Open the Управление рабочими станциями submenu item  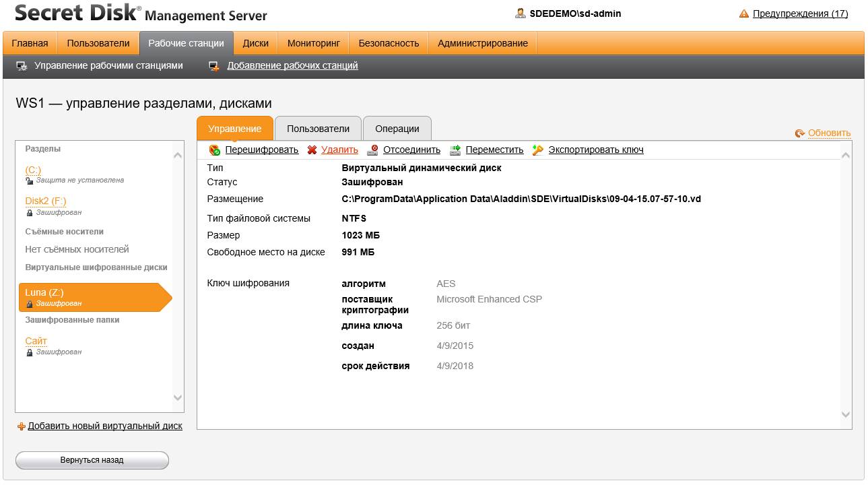point(109,66)
